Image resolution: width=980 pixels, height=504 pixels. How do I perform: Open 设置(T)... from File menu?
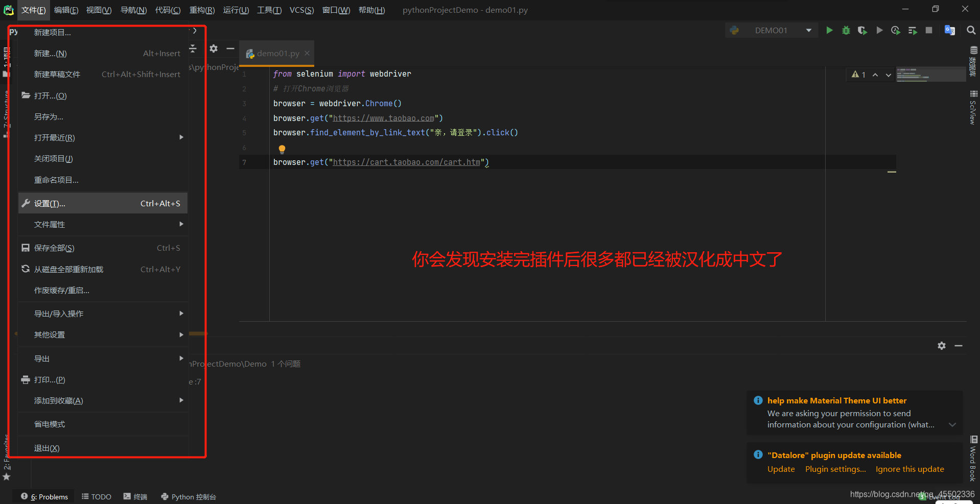coord(103,203)
